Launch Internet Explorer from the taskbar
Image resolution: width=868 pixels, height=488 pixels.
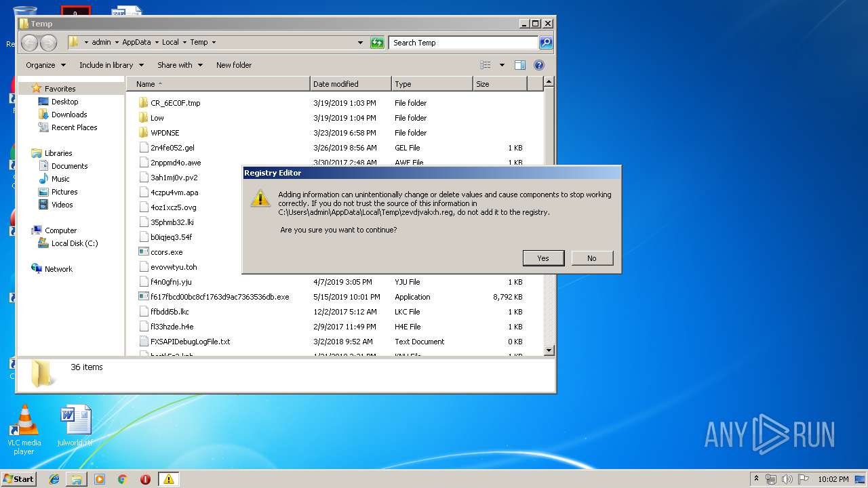pos(54,479)
